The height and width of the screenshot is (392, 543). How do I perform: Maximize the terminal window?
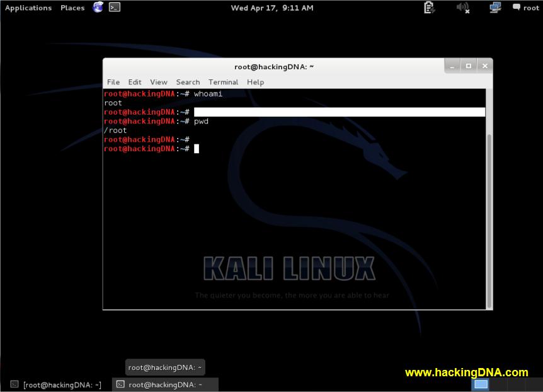tap(469, 66)
